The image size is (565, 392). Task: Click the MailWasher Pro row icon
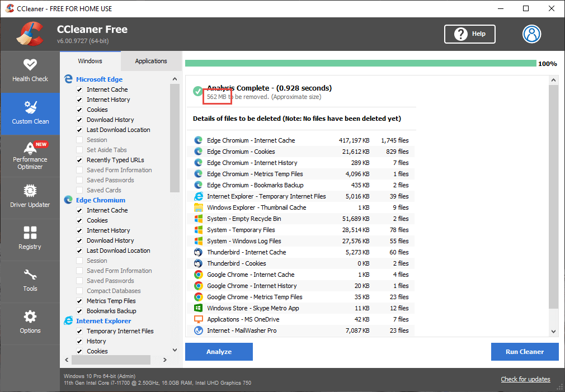click(x=198, y=330)
